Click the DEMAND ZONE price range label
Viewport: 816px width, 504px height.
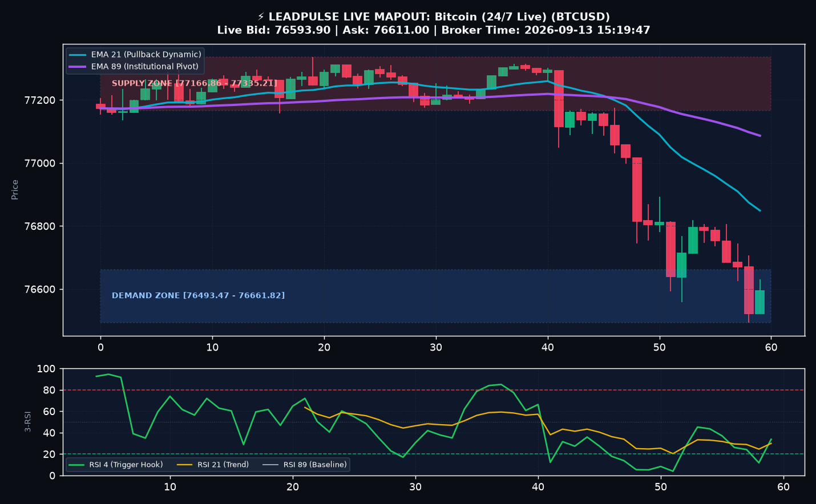(198, 295)
